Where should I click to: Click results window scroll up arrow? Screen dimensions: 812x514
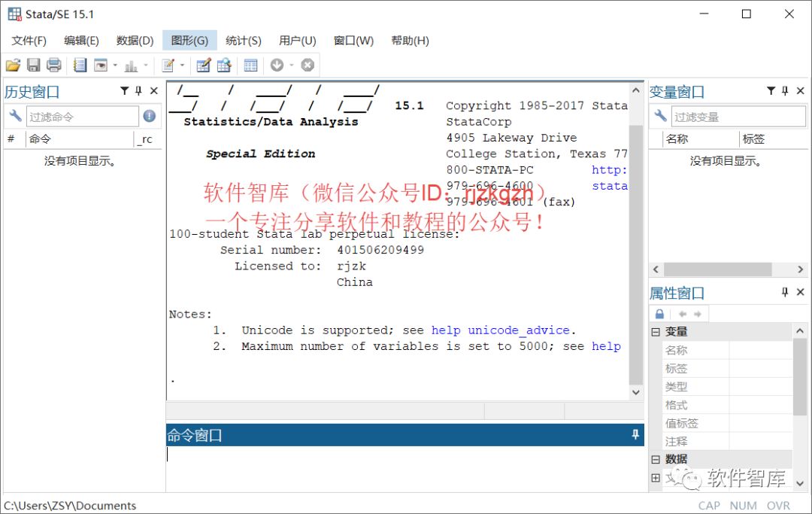pos(636,90)
